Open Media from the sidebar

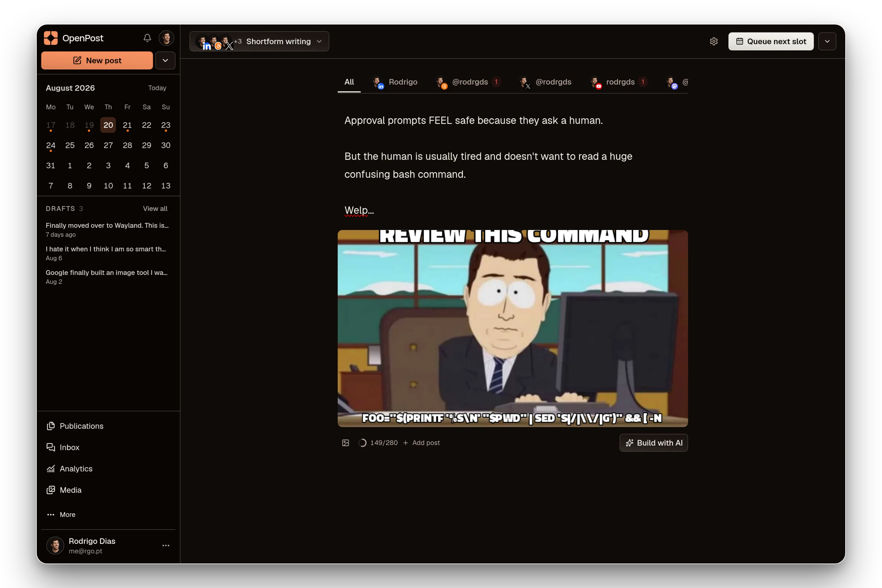[x=108, y=490]
